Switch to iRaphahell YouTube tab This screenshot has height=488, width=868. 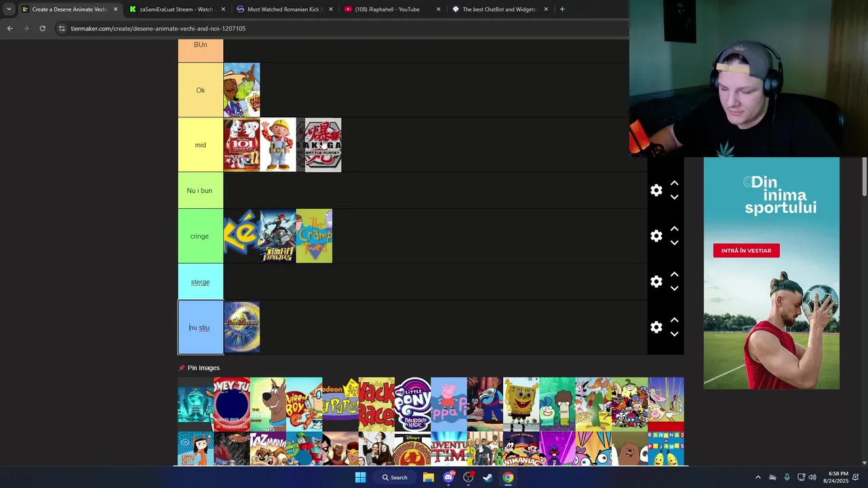point(392,9)
